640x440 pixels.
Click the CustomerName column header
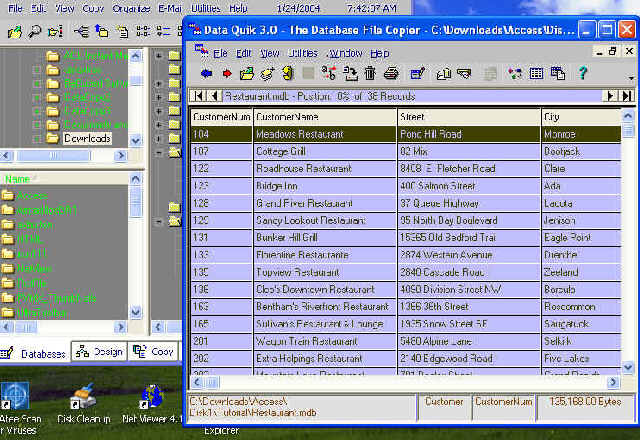click(325, 117)
